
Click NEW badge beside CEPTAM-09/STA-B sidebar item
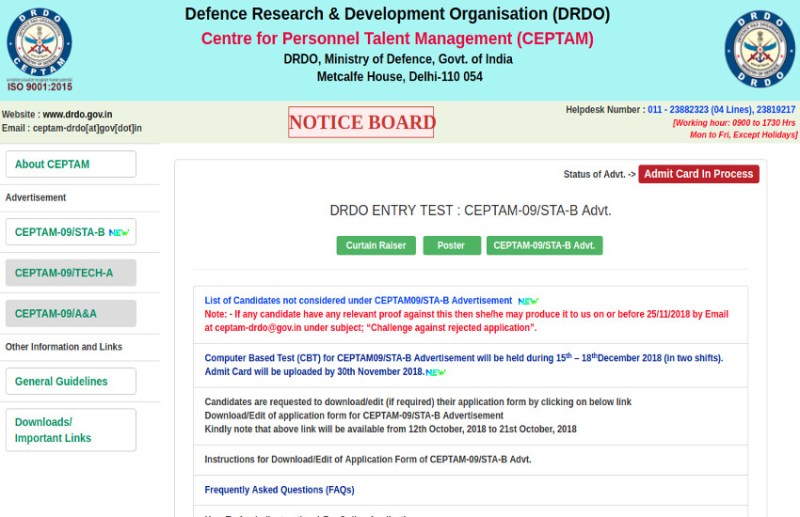[120, 232]
